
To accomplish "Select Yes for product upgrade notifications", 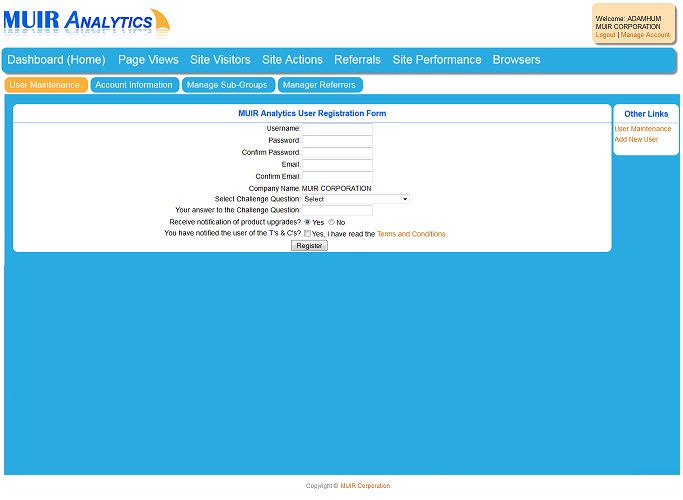I will [x=307, y=222].
